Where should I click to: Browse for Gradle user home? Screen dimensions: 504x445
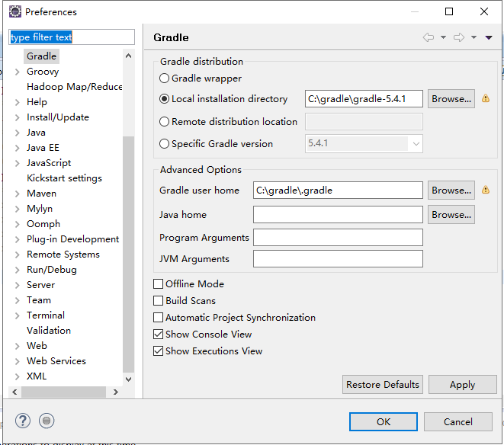click(451, 190)
